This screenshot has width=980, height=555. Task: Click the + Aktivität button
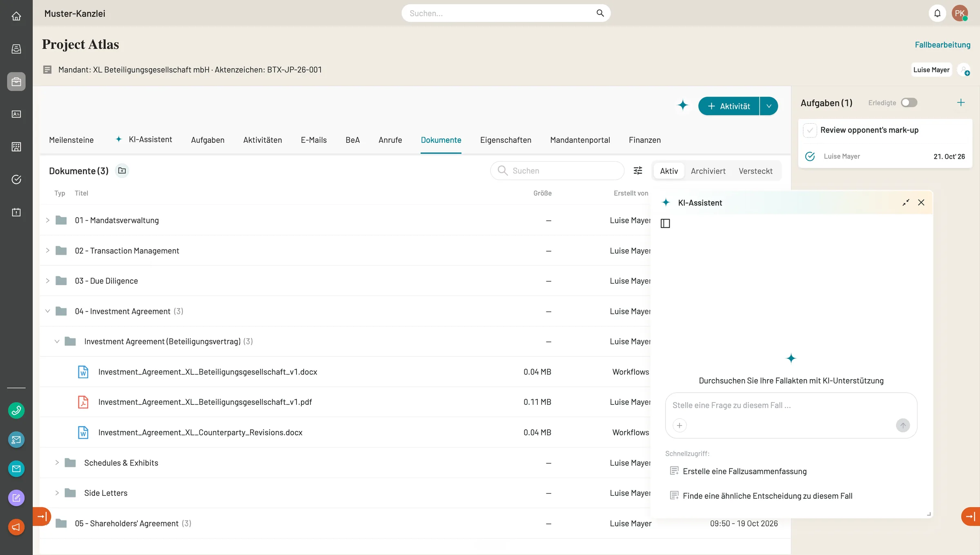click(x=729, y=106)
